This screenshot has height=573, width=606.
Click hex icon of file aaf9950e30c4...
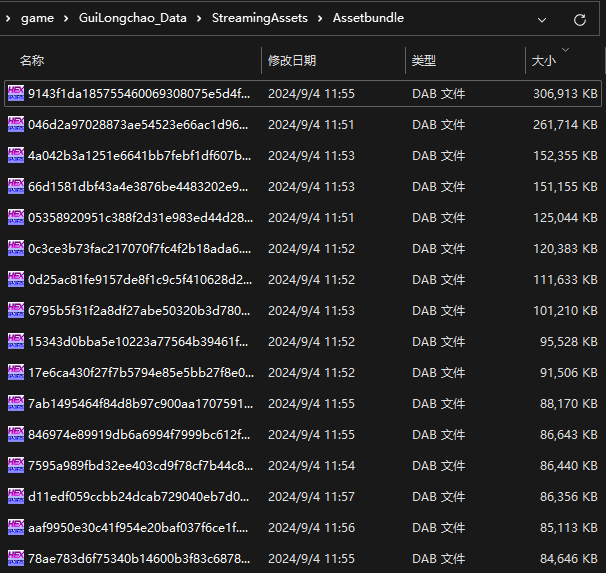16,527
